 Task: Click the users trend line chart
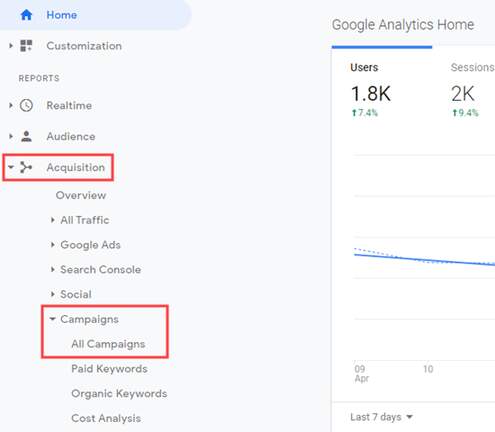[x=424, y=259]
